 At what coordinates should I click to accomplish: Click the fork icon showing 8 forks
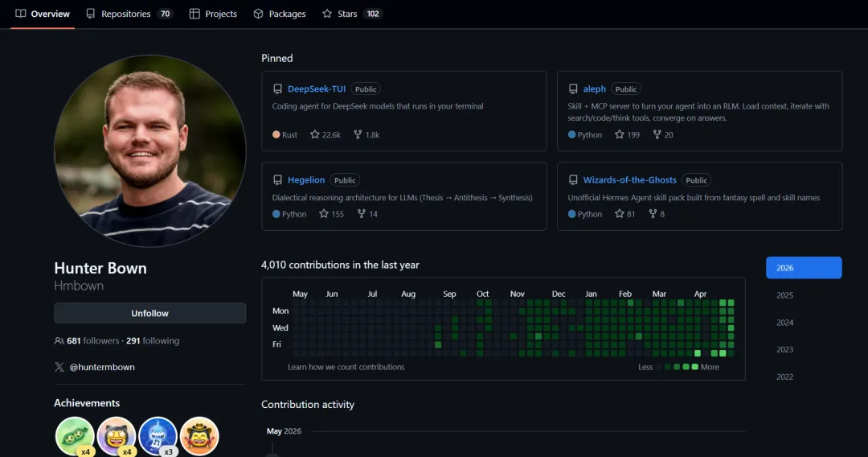tap(653, 213)
